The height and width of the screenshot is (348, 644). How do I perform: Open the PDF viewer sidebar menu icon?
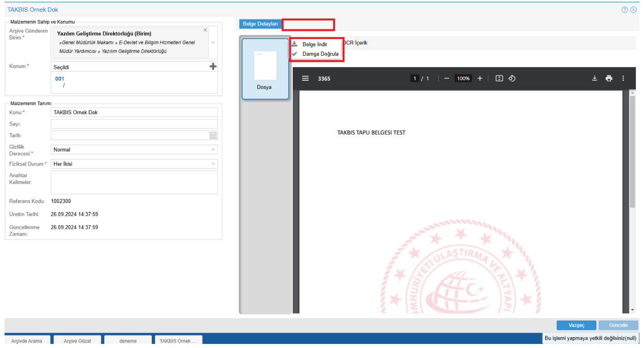click(305, 78)
